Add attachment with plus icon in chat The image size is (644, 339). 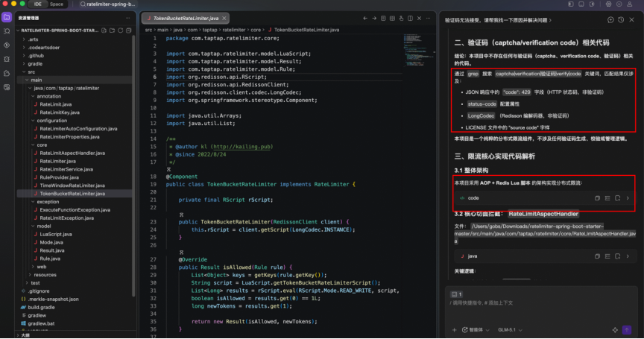tap(454, 330)
